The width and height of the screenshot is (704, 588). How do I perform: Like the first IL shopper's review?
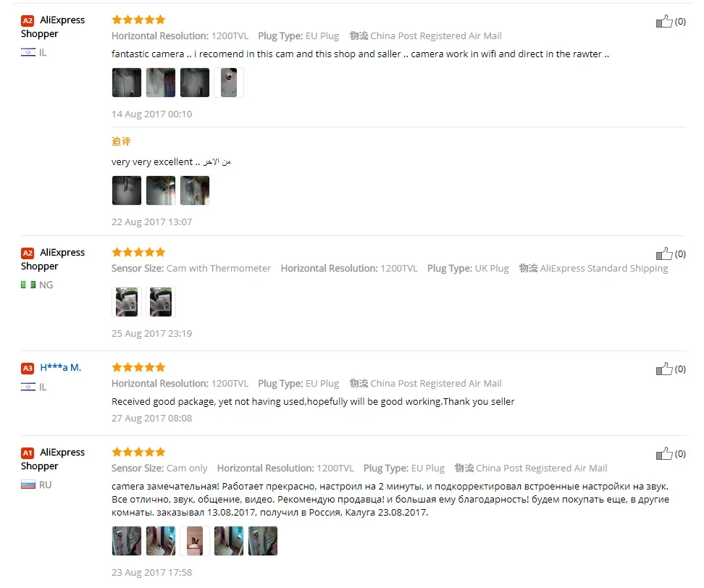(x=664, y=21)
